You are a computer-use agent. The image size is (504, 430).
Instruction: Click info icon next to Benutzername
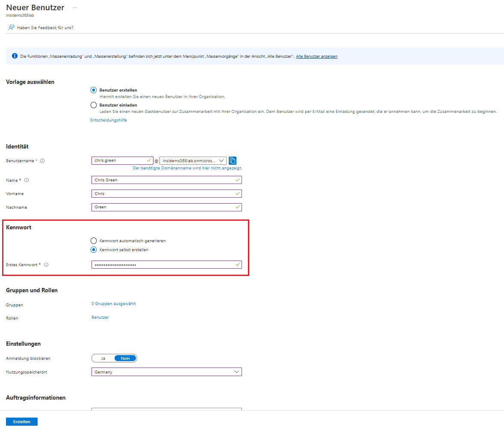(x=42, y=161)
